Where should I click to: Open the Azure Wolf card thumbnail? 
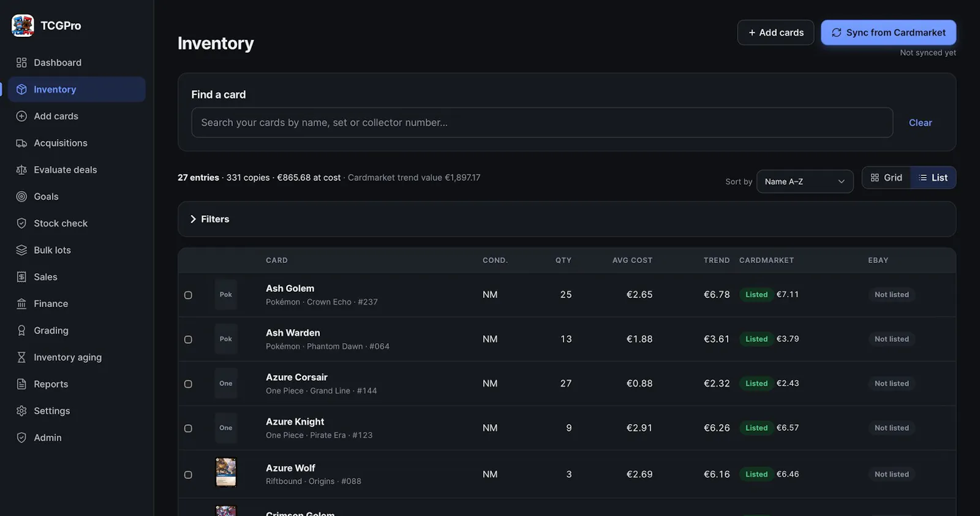click(x=226, y=472)
